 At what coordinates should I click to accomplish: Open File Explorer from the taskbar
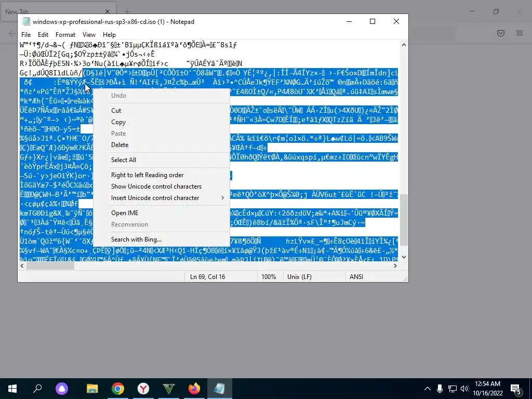pyautogui.click(x=92, y=389)
